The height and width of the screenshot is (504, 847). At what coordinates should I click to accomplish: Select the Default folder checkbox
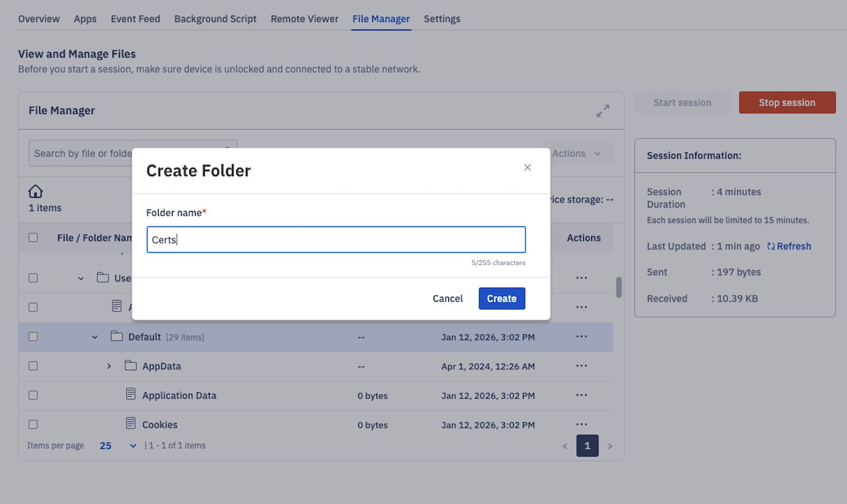[33, 337]
